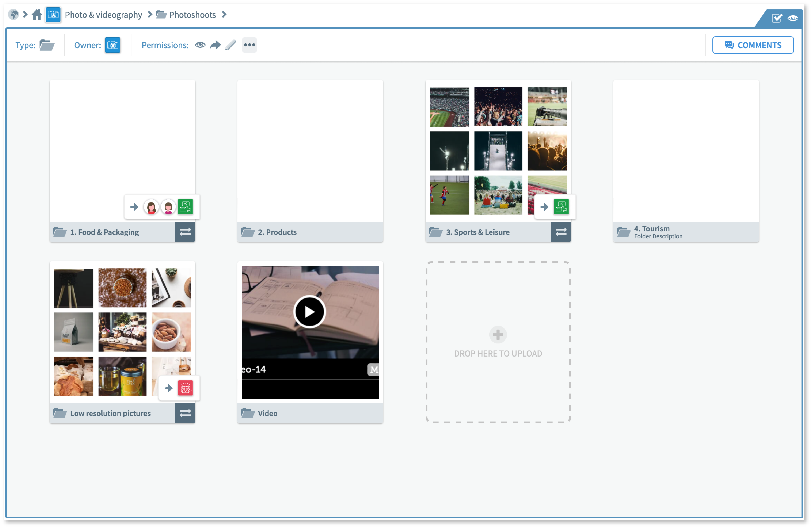Click the share permission arrow icon
The image size is (812, 528).
pyautogui.click(x=215, y=45)
